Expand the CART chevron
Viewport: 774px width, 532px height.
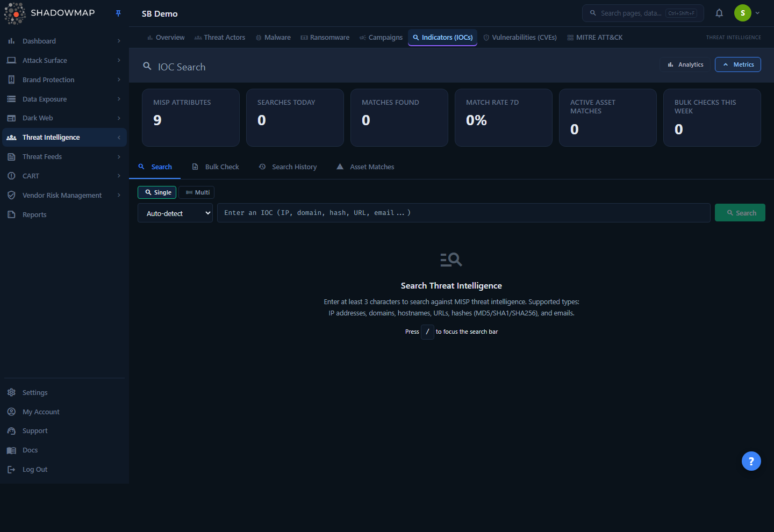pyautogui.click(x=119, y=176)
